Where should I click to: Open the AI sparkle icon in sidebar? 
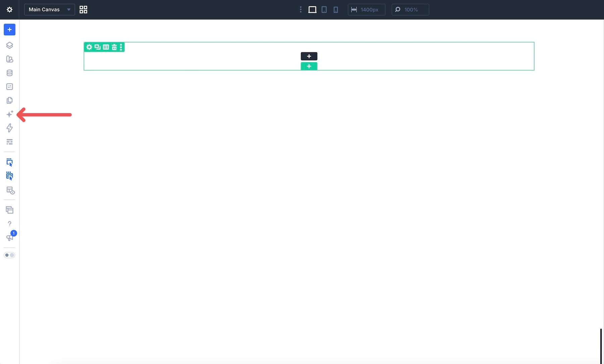(9, 114)
